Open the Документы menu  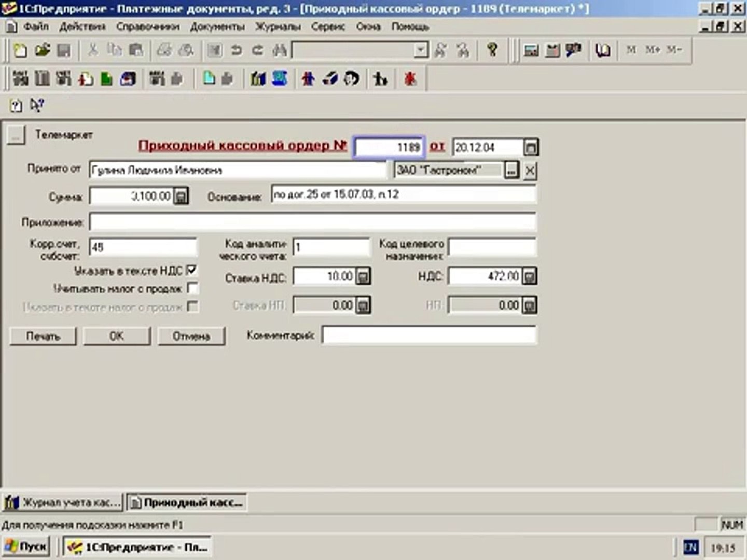[217, 26]
